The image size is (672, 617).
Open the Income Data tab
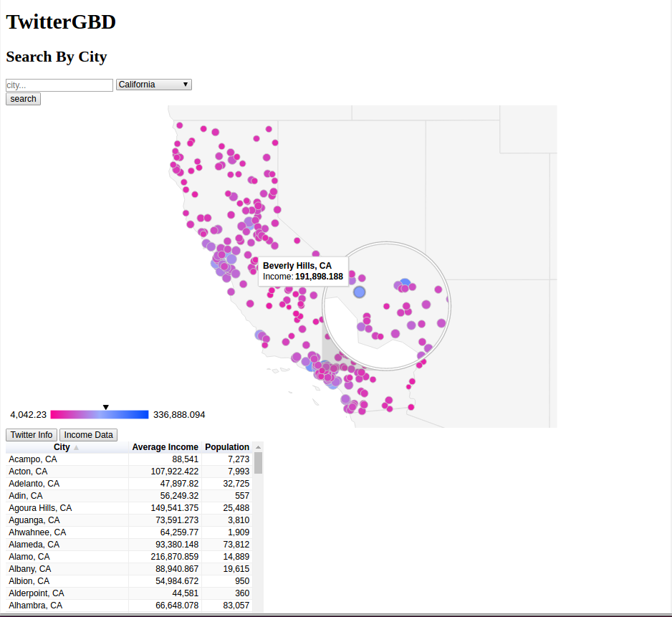coord(88,435)
